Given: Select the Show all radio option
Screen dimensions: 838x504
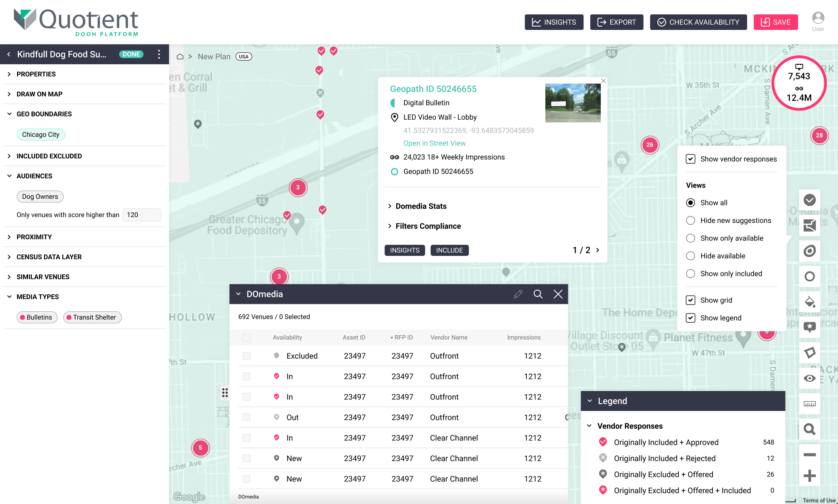Looking at the screenshot, I should (x=691, y=203).
